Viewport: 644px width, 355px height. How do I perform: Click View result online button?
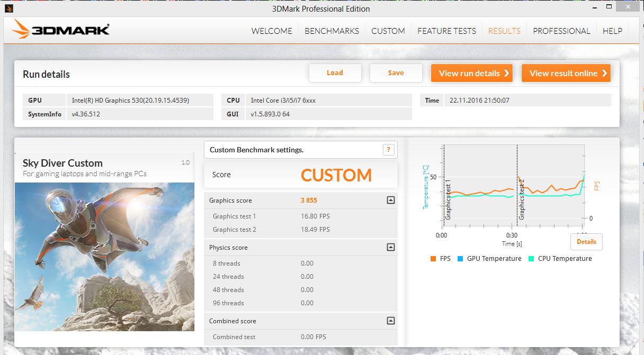click(566, 73)
